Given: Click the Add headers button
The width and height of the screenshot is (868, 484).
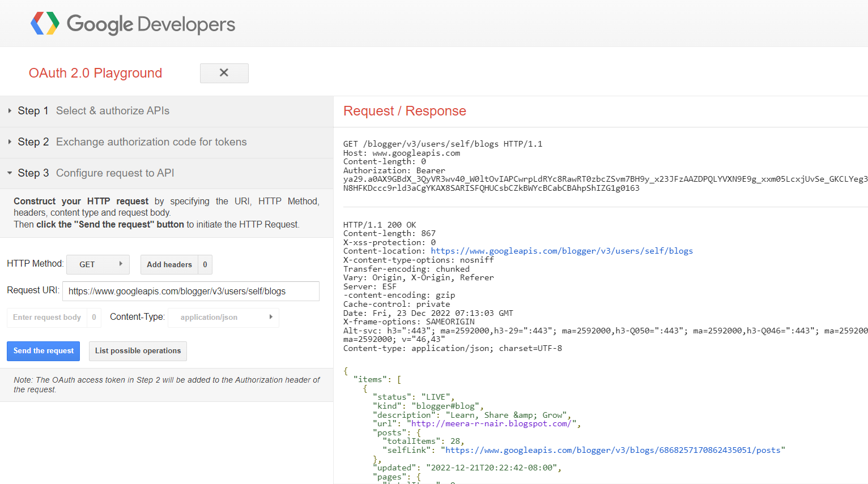Looking at the screenshot, I should (x=169, y=264).
